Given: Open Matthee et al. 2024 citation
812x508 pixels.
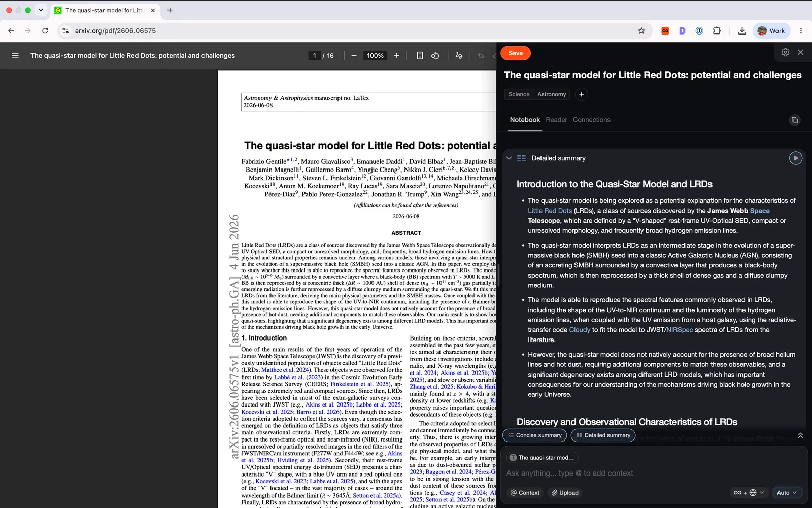Looking at the screenshot, I should [285, 370].
